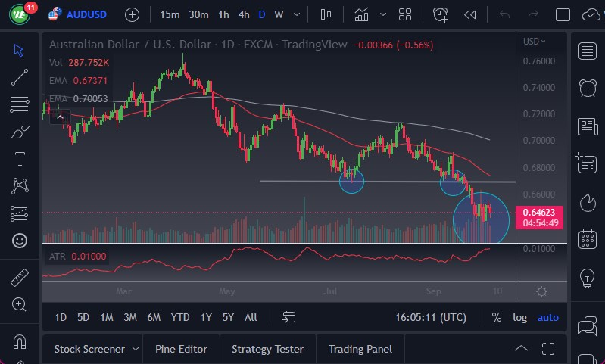Choose the text annotation tool
This screenshot has height=364, width=605.
[x=20, y=159]
